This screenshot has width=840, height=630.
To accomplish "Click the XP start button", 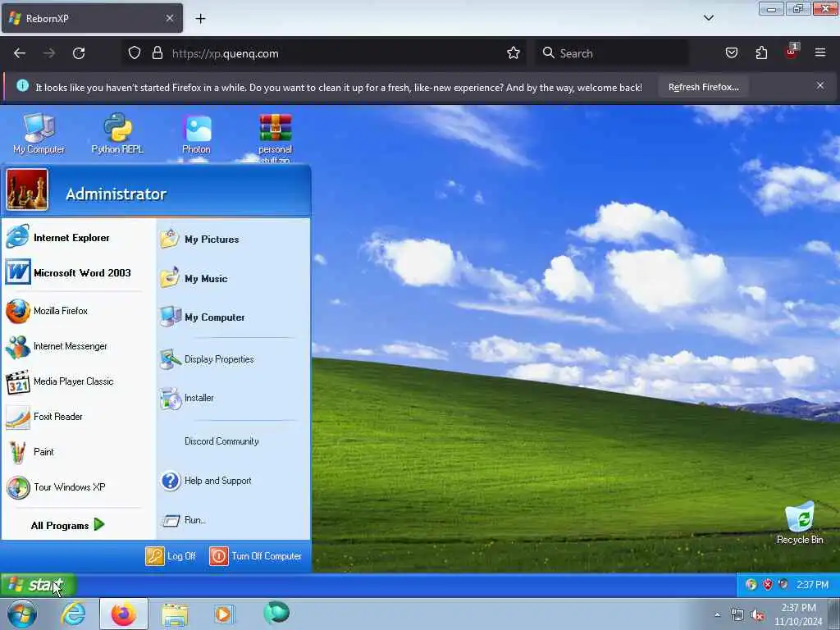I will click(x=38, y=584).
